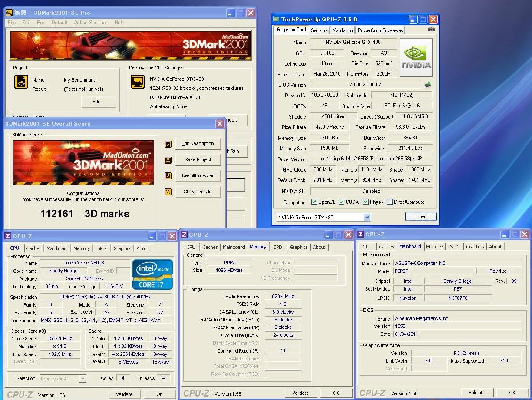
Task: Click Validate in the CPU tab window
Action: [124, 394]
